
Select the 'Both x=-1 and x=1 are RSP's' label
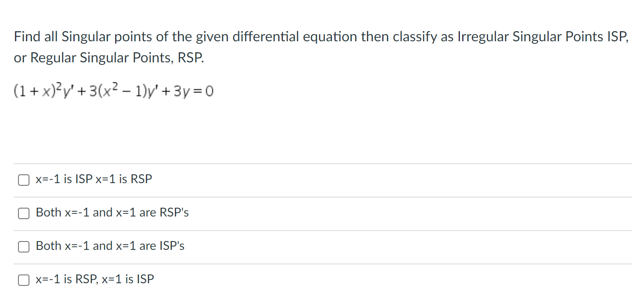pyautogui.click(x=112, y=213)
